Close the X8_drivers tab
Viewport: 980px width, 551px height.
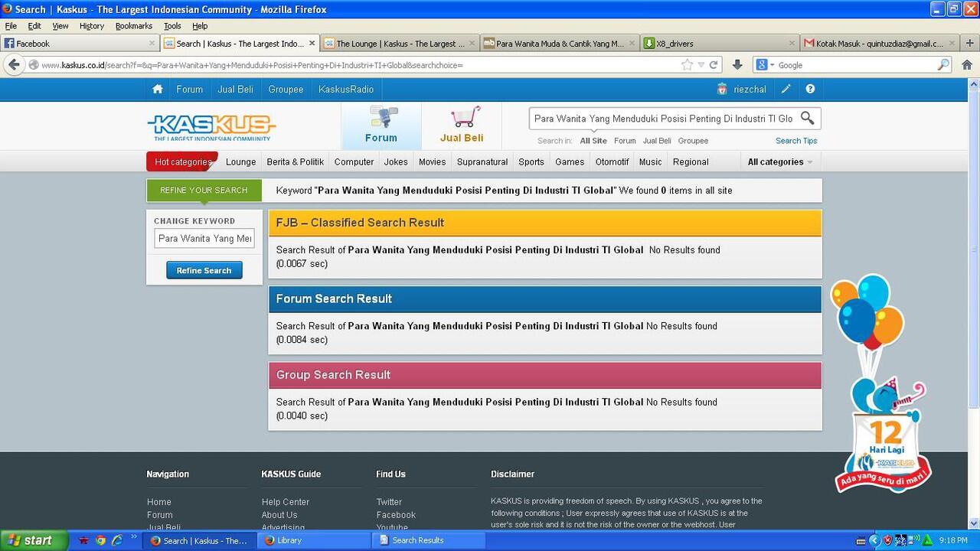pyautogui.click(x=792, y=44)
